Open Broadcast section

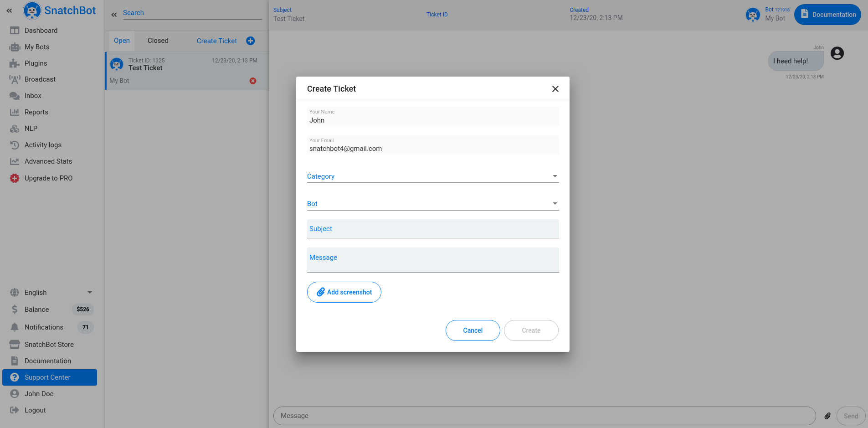[x=40, y=79]
